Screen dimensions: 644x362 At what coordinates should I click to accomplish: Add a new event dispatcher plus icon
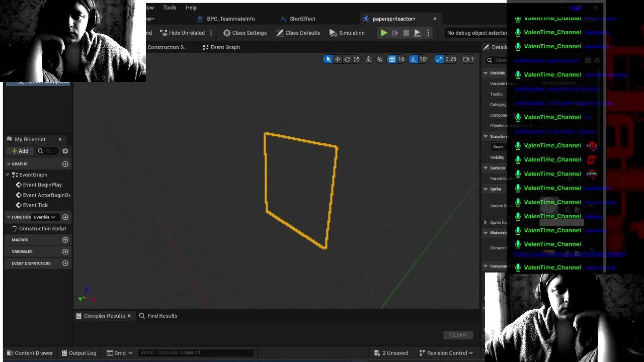pyautogui.click(x=65, y=263)
